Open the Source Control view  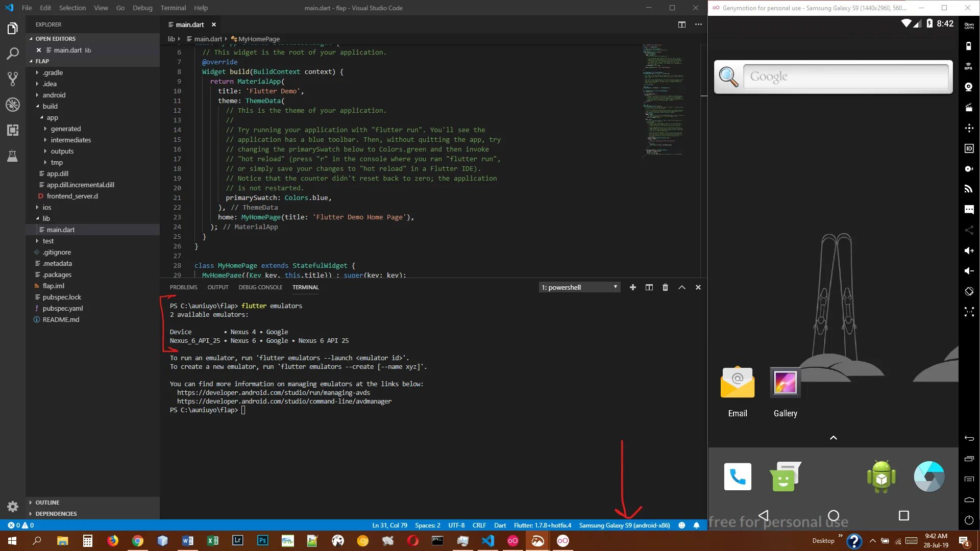click(13, 79)
